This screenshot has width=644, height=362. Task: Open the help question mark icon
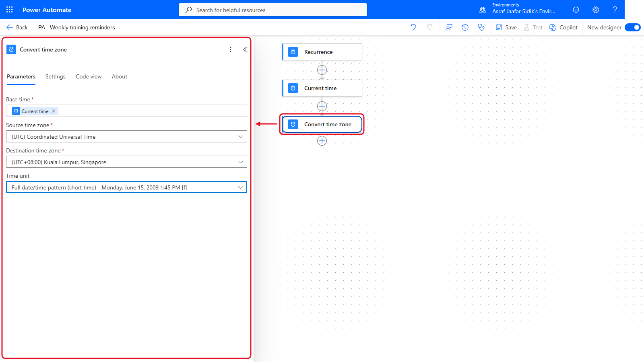point(615,10)
